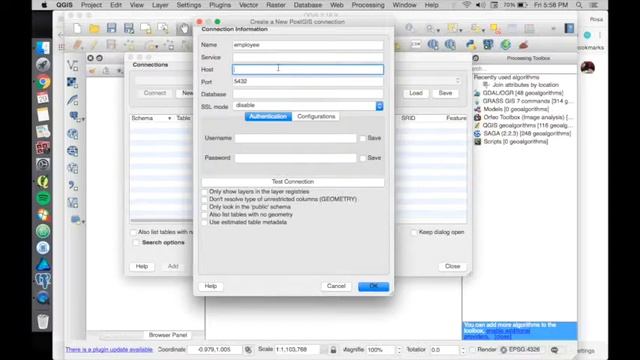Open Chrome from the dock
Image resolution: width=640 pixels, height=360 pixels.
(x=43, y=82)
